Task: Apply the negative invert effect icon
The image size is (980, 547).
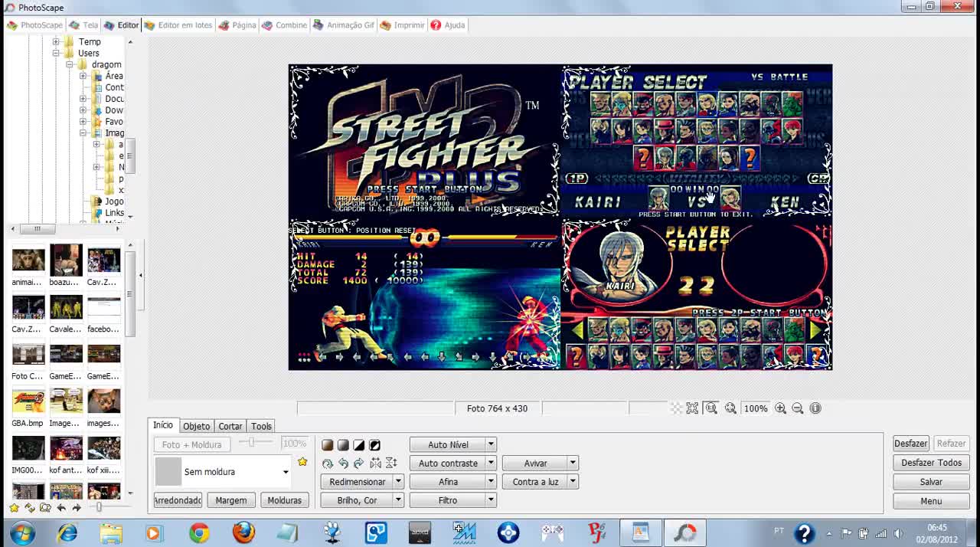Action: (x=374, y=445)
